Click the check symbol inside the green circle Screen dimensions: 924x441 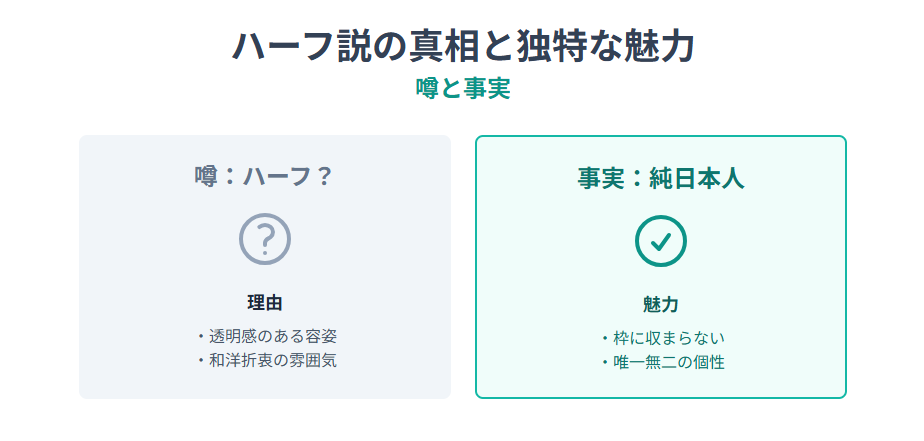(661, 241)
